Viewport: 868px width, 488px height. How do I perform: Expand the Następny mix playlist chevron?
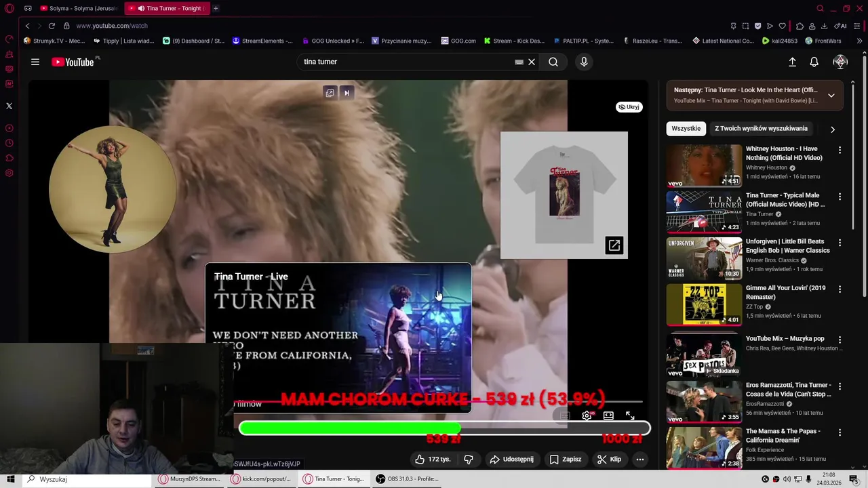[831, 95]
